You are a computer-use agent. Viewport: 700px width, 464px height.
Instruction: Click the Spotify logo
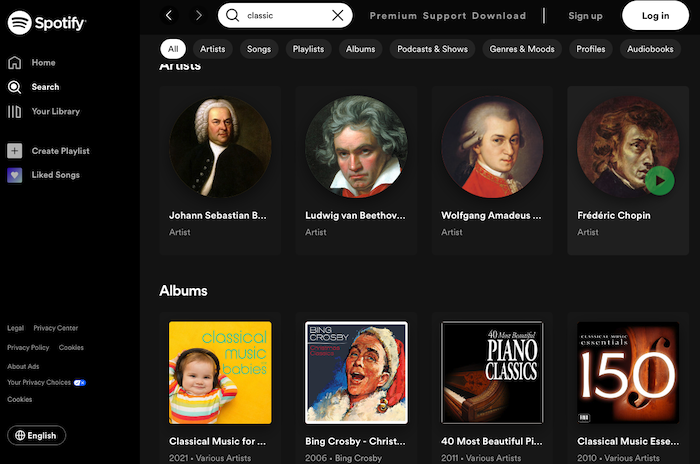tap(46, 22)
